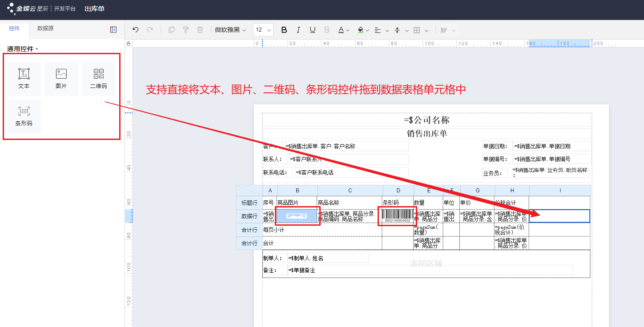Click the trash delete icon

click(x=200, y=30)
